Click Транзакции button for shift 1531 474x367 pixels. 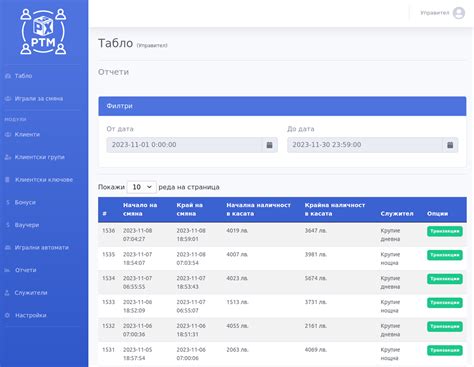tap(445, 350)
